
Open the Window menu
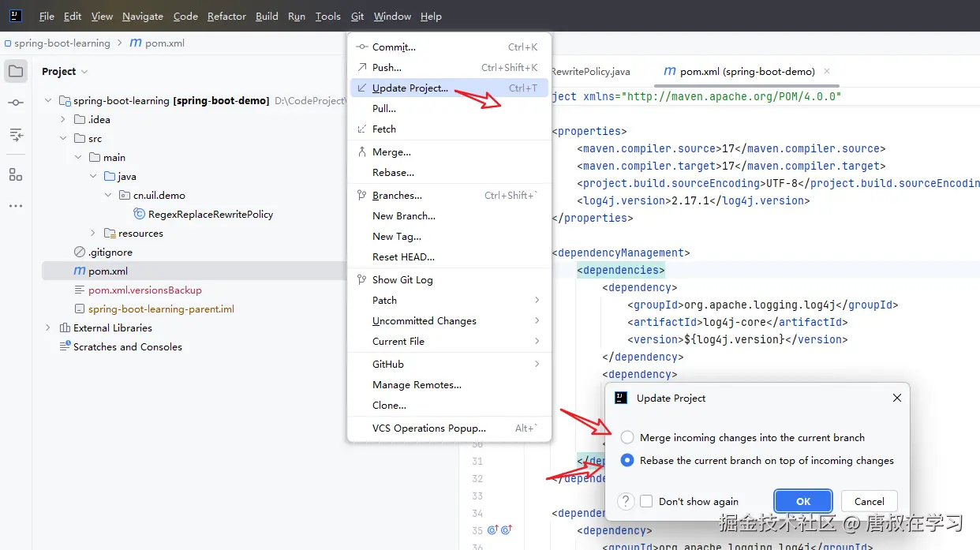coord(392,16)
